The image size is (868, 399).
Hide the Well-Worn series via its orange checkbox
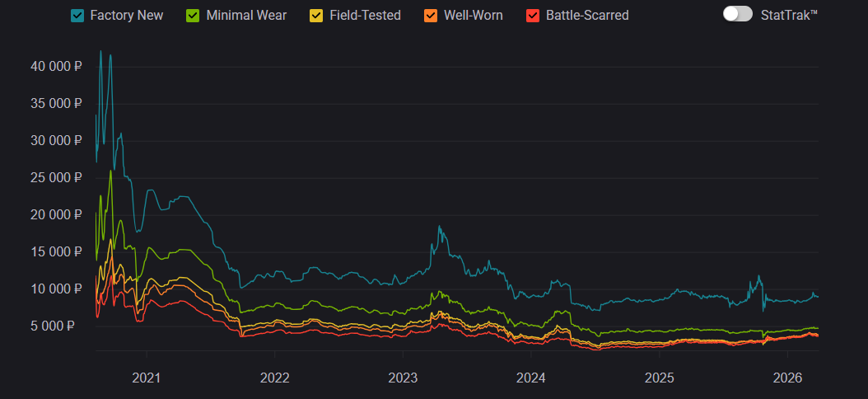(x=430, y=16)
